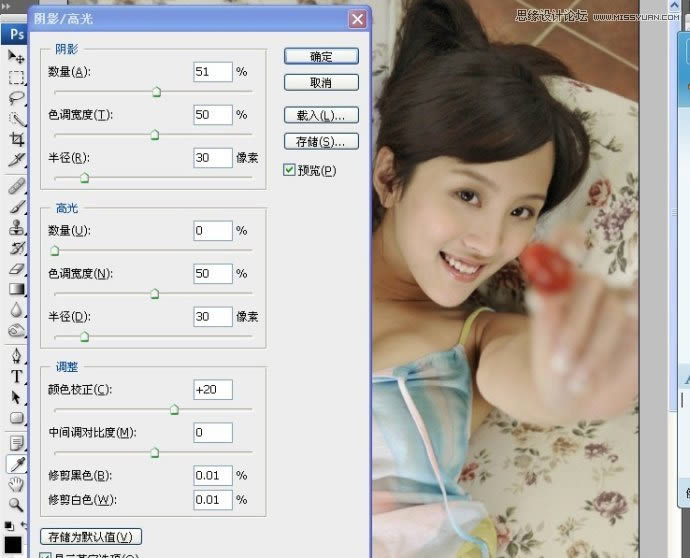Focus the shadows 数量(A) value field

click(x=213, y=72)
